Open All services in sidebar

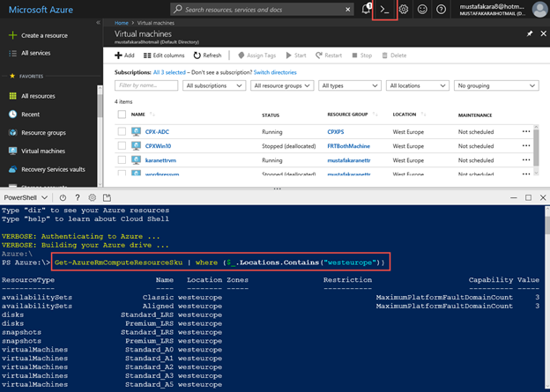(29, 53)
